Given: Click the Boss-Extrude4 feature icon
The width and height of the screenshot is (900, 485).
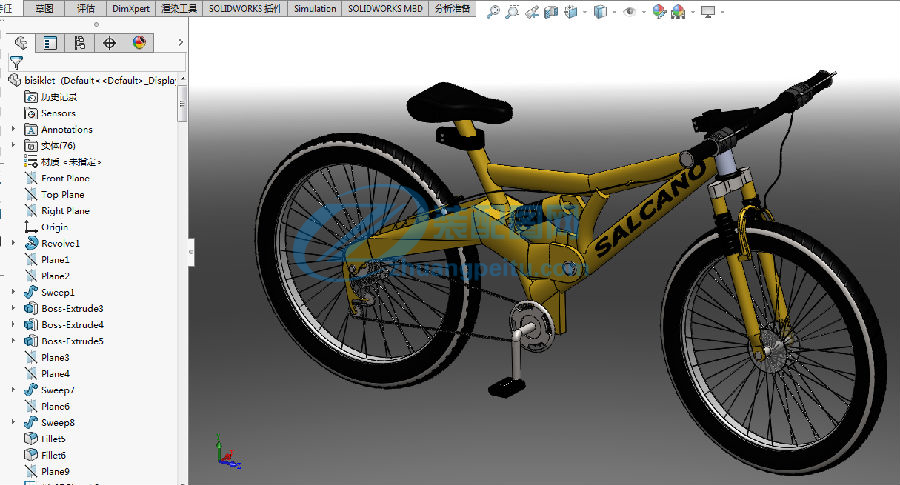Looking at the screenshot, I should coord(31,324).
